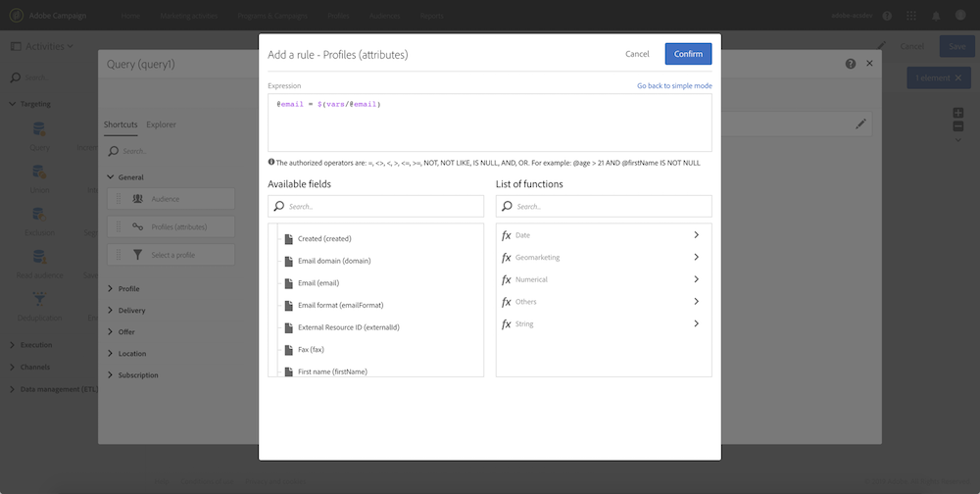Close the Query dialog with X

pos(869,64)
